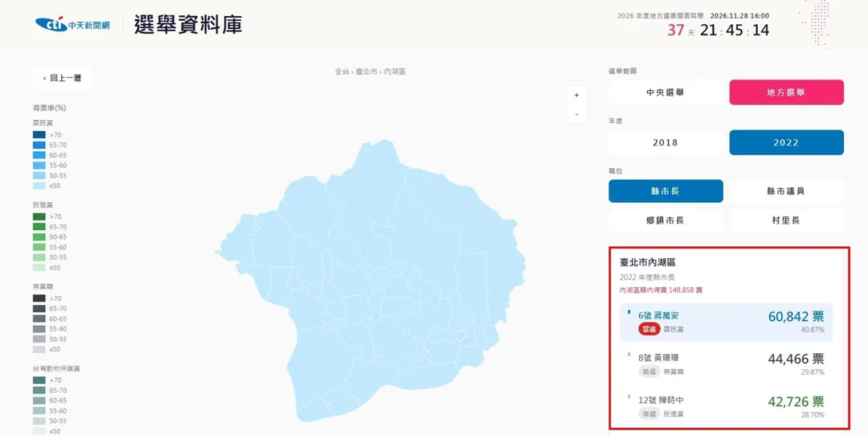This screenshot has height=436, width=868.
Task: Click candidate row 8號 黃珊珊
Action: (x=726, y=364)
